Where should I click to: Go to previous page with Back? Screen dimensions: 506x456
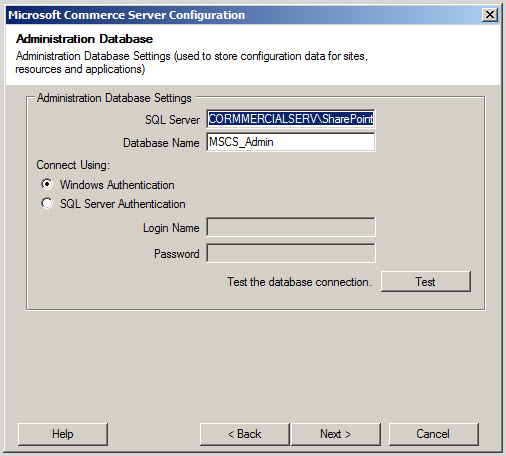(x=245, y=434)
